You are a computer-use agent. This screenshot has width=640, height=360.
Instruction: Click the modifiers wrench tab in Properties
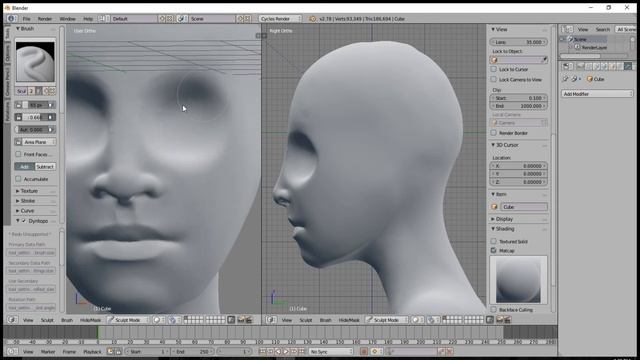point(628,66)
